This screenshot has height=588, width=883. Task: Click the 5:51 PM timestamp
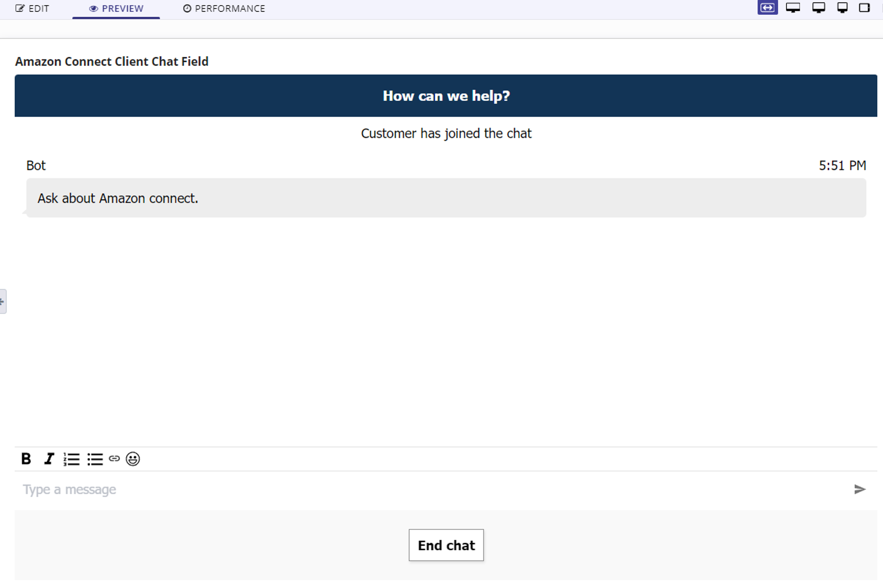(x=843, y=165)
